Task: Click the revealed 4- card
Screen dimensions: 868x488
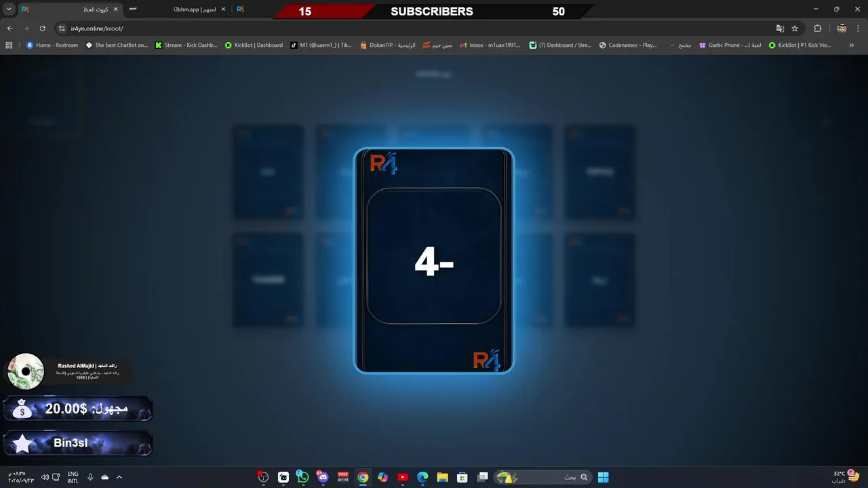Action: [434, 261]
